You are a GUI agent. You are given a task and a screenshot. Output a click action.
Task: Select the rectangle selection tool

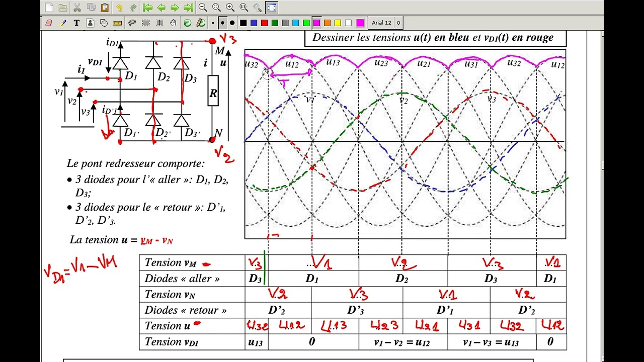146,23
